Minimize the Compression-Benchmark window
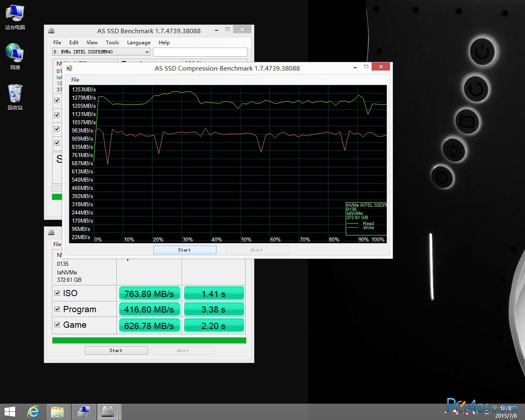525x420 pixels. 355,67
